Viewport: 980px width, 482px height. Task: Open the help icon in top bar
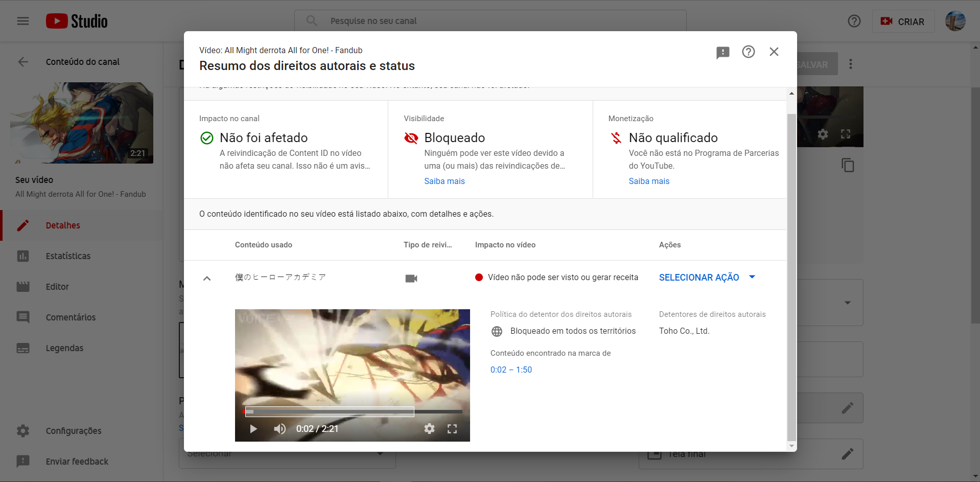pos(854,21)
